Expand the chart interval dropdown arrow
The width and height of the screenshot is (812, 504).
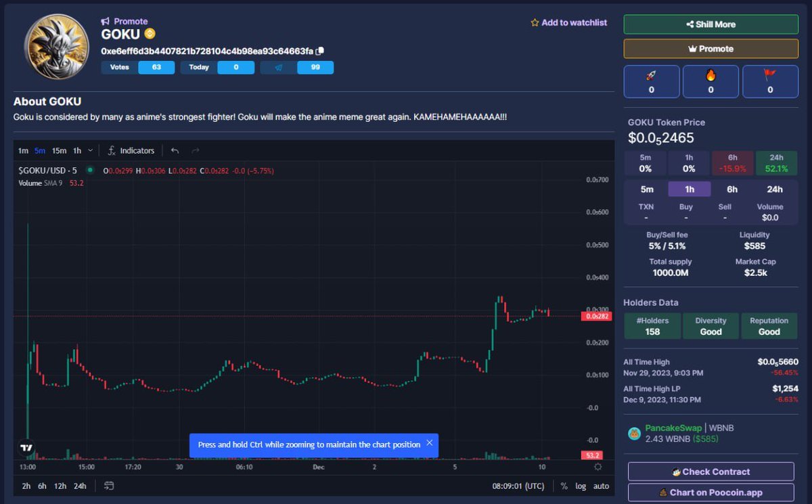click(91, 151)
